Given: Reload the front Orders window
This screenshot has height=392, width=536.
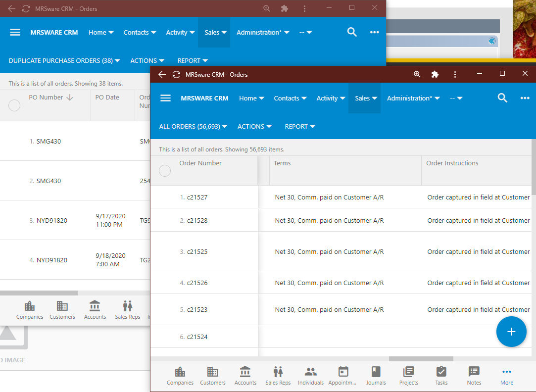Looking at the screenshot, I should 176,75.
